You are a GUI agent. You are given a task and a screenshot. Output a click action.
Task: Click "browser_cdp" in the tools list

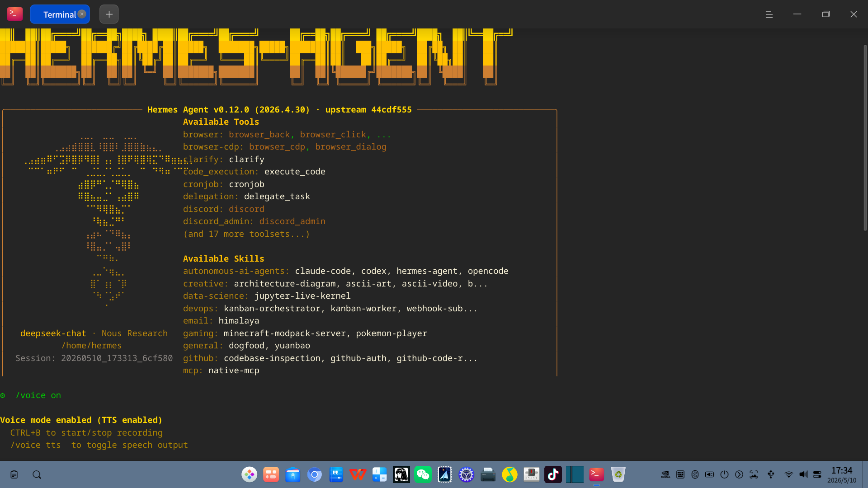tap(277, 147)
